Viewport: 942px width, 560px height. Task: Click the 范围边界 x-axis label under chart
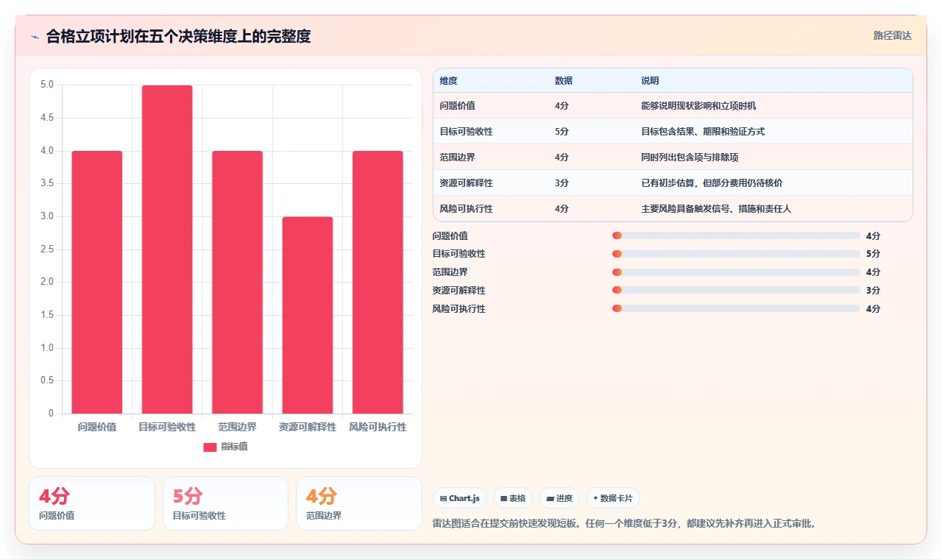[x=237, y=427]
